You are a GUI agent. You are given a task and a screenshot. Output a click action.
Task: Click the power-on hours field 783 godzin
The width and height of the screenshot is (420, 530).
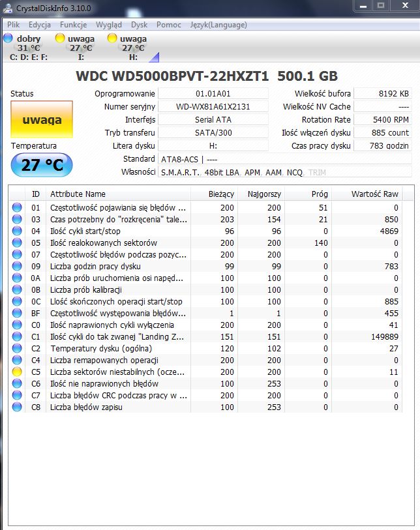tap(382, 145)
